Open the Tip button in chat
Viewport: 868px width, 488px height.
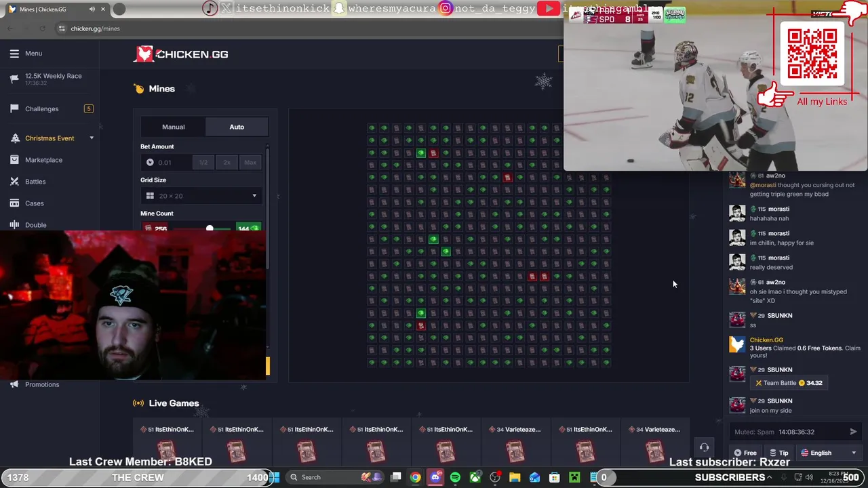tap(778, 453)
